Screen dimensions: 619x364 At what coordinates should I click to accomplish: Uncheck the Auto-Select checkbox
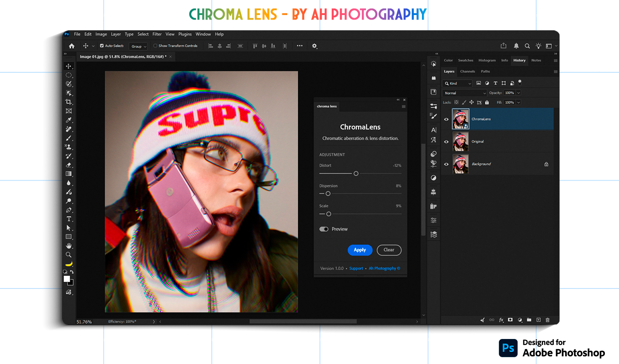[101, 46]
